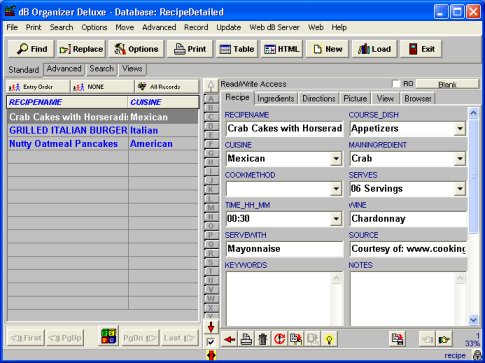The width and height of the screenshot is (485, 363).
Task: Click the green hand pointing right icon
Action: (x=444, y=339)
